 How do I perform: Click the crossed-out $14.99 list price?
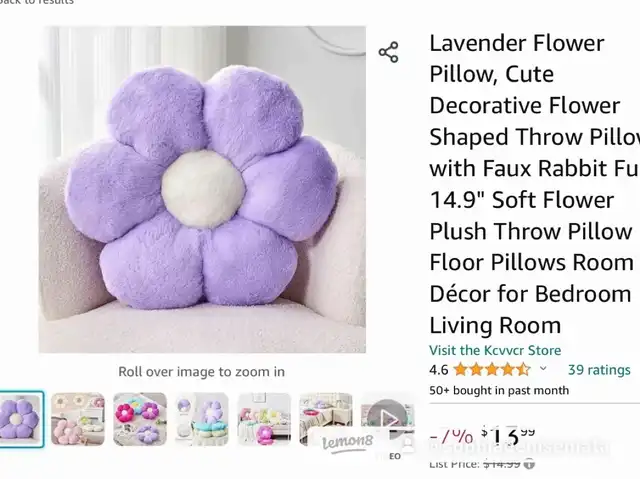502,464
